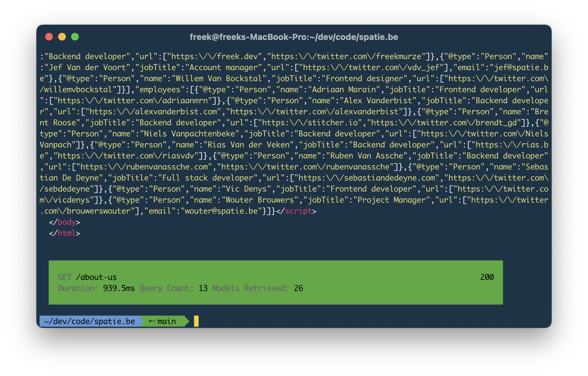588x376 pixels.
Task: Click the yellow minimize window button
Action: pyautogui.click(x=62, y=37)
